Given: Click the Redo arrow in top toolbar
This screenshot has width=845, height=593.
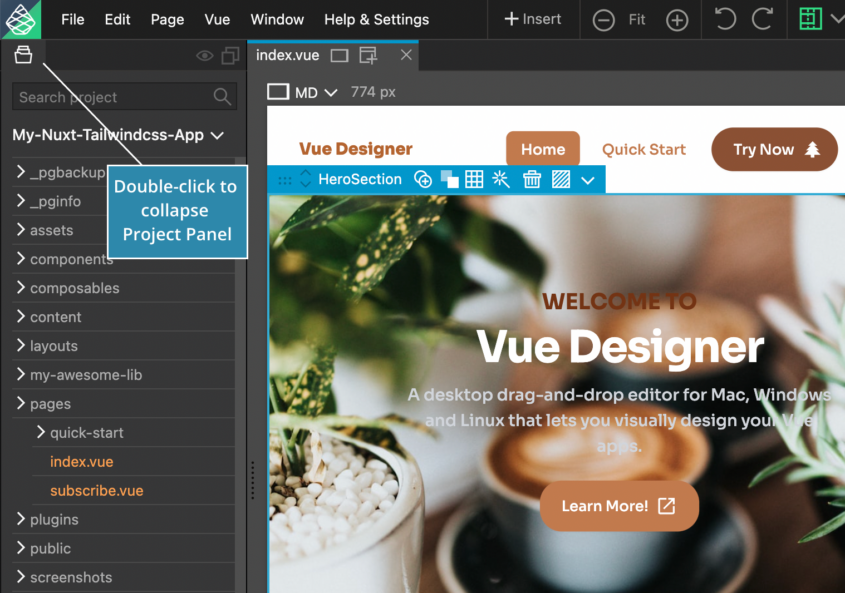Looking at the screenshot, I should (x=762, y=19).
